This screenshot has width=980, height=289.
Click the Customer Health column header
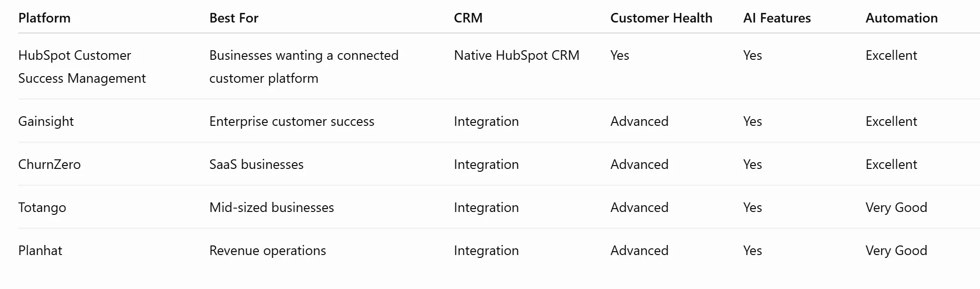[661, 18]
